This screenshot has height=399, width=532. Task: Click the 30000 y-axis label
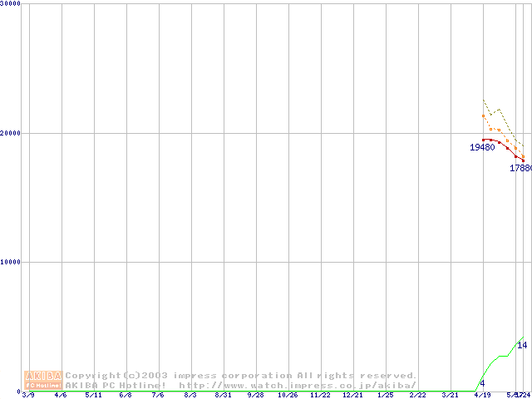pyautogui.click(x=12, y=4)
